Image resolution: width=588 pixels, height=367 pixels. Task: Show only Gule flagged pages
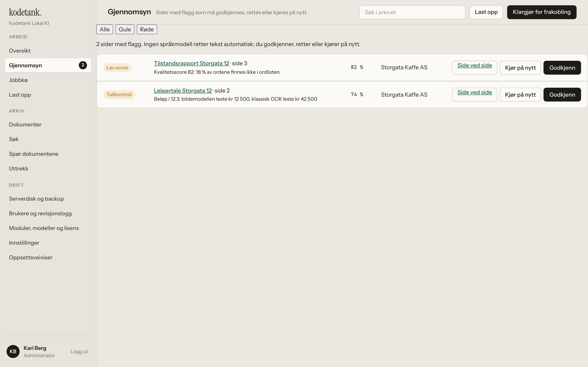coord(125,29)
